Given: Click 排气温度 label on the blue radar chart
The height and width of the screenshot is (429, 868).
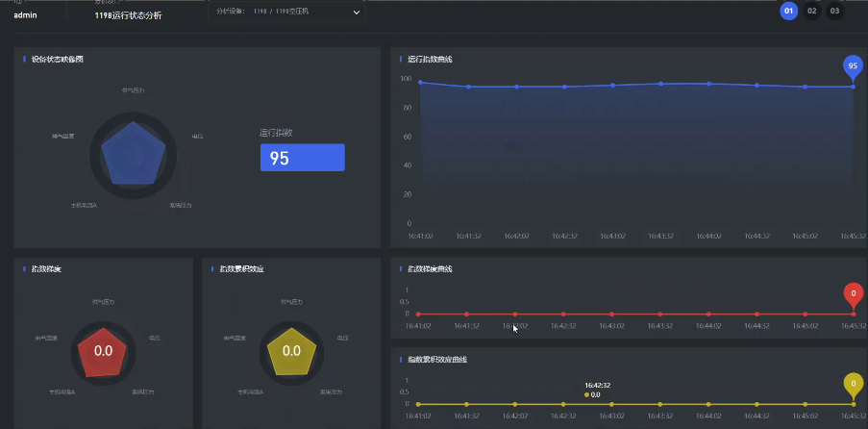Looking at the screenshot, I should [63, 136].
